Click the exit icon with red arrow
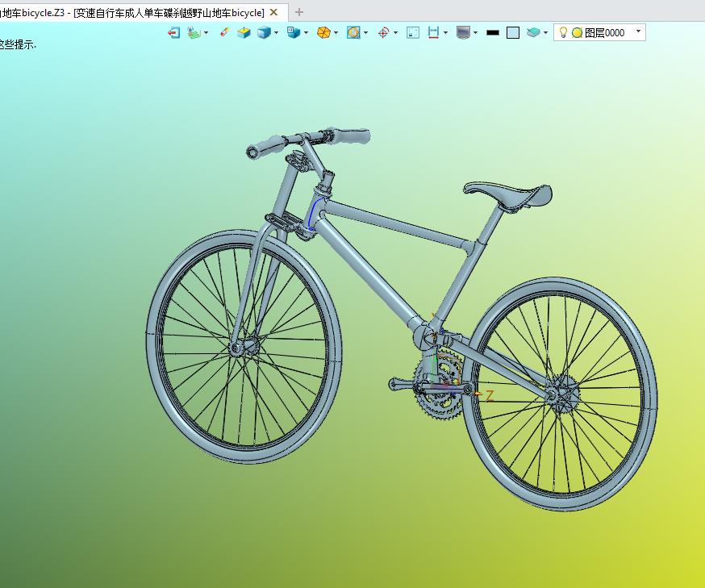The width and height of the screenshot is (705, 588). pos(173,32)
